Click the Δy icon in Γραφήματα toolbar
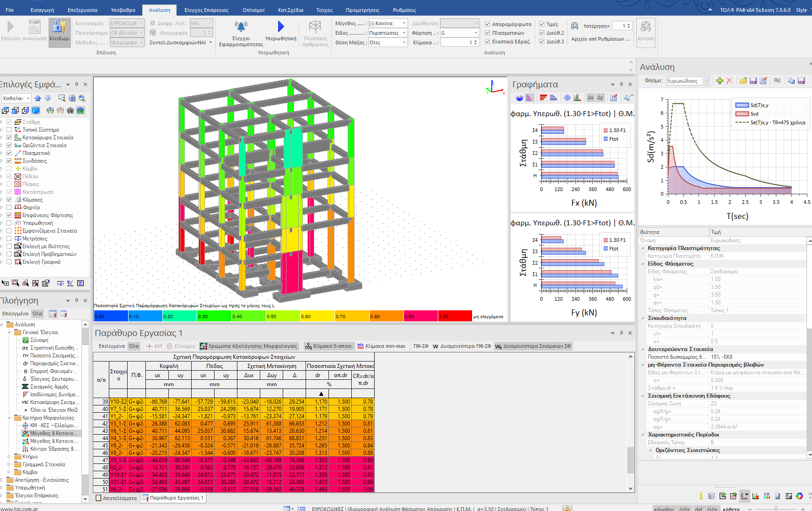Screen dimensions: 812x511 600,97
